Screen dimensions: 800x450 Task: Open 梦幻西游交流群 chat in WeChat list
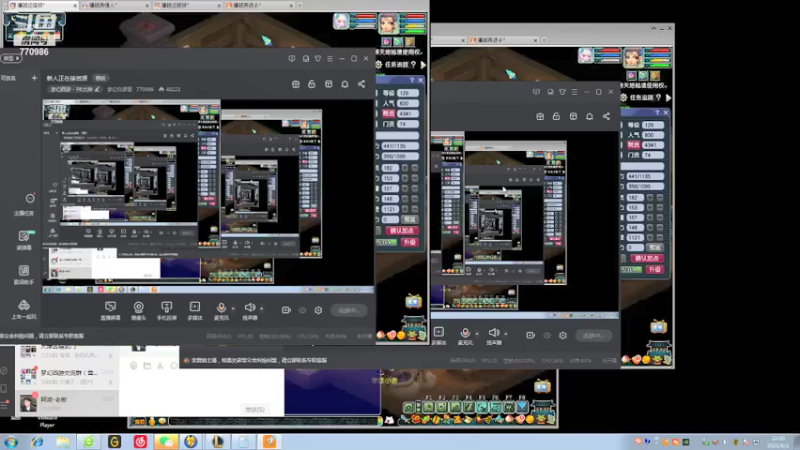tap(66, 377)
